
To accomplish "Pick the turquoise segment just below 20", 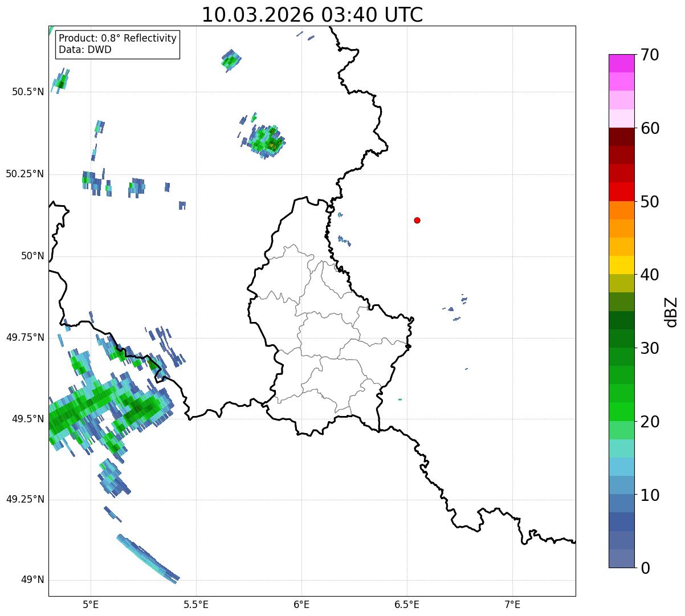I will (622, 430).
